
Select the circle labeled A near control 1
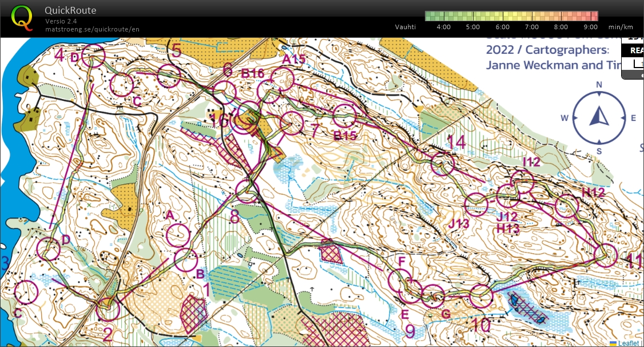point(178,235)
